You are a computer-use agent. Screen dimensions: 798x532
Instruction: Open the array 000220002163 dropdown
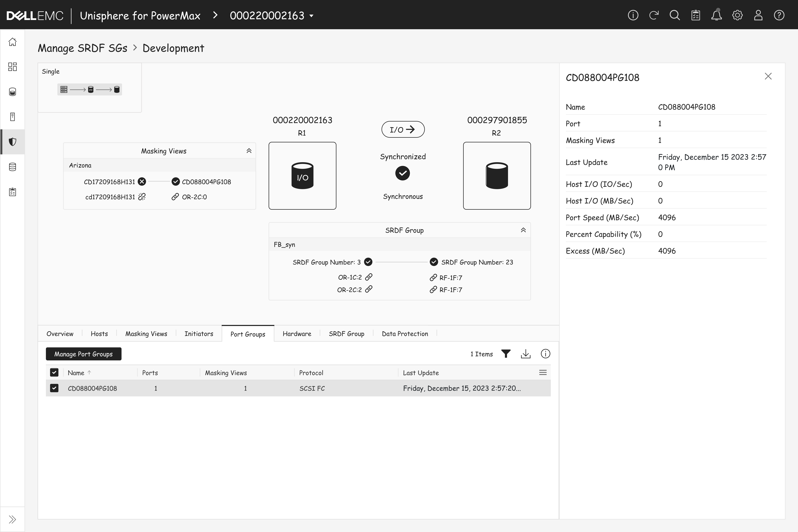pos(271,16)
